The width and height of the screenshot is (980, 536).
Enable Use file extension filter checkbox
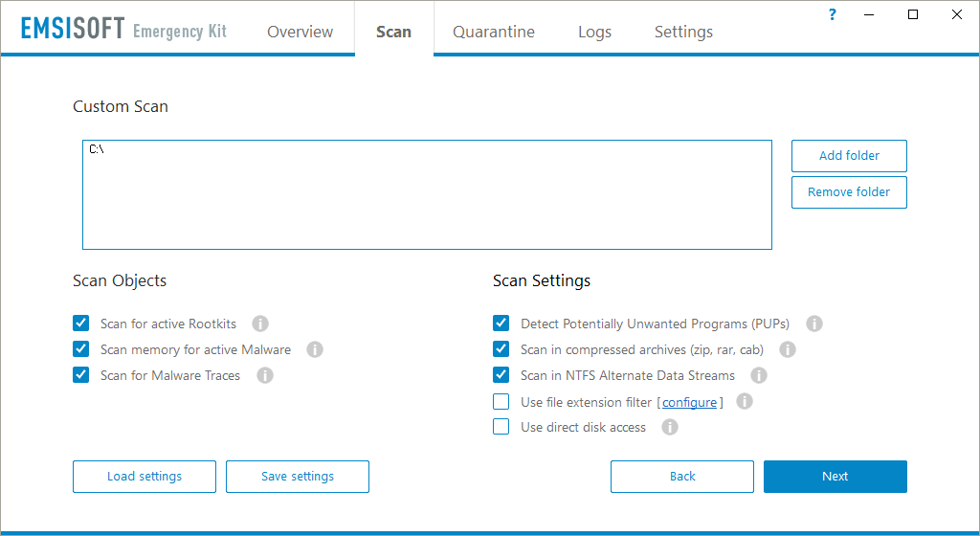[501, 401]
